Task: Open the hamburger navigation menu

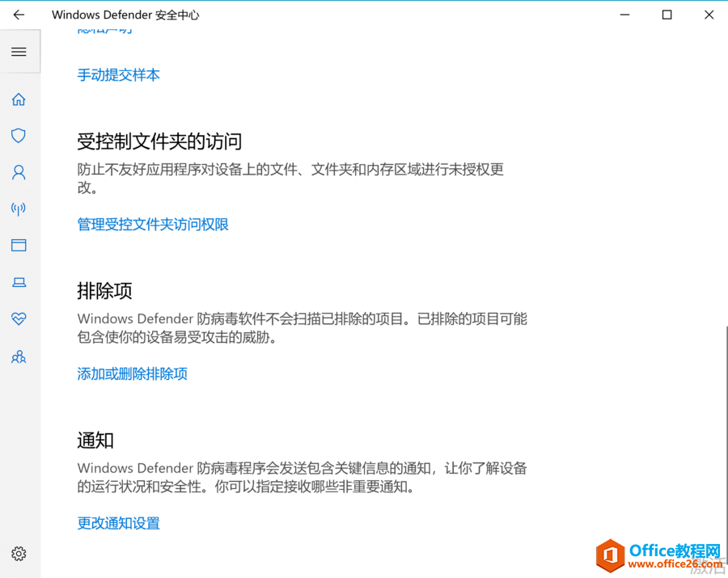Action: tap(19, 52)
